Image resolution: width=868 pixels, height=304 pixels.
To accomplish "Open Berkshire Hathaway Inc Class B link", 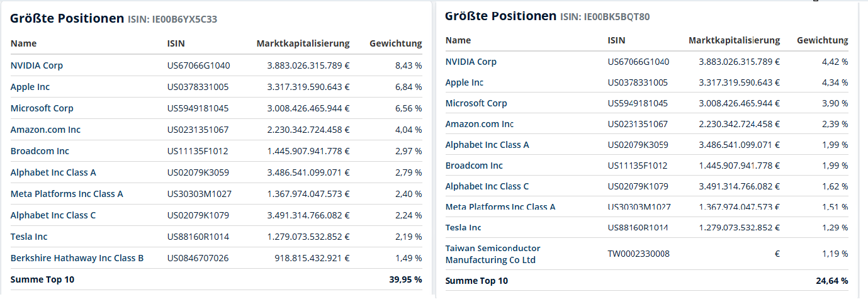I will (x=77, y=258).
